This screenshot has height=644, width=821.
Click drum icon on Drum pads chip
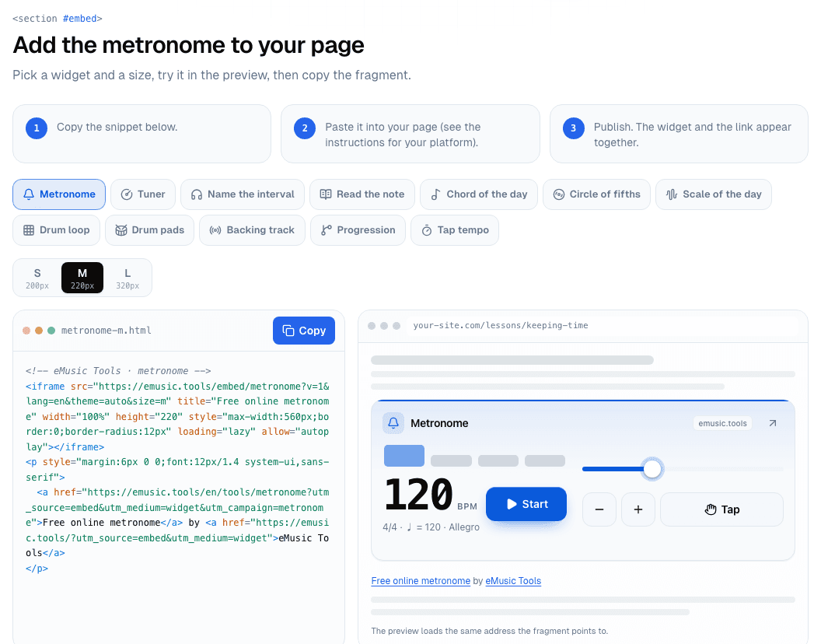click(121, 230)
